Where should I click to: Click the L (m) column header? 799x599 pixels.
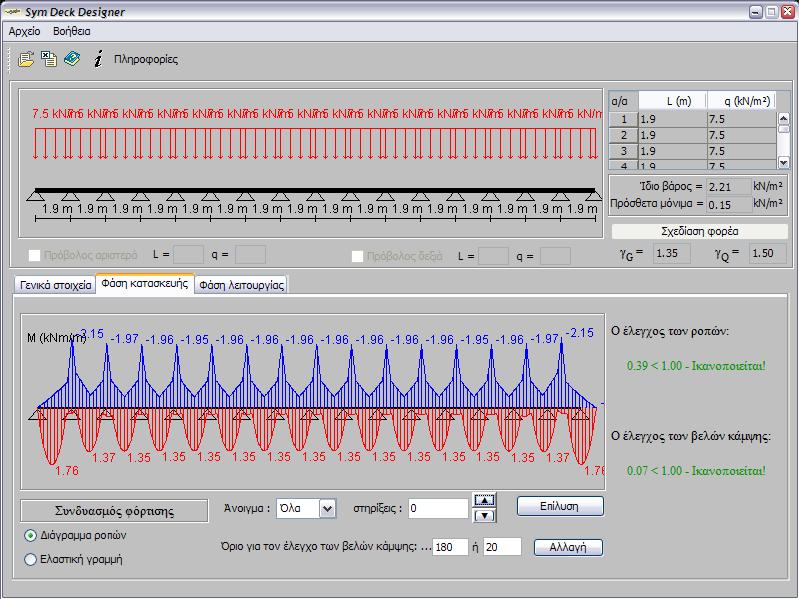tap(673, 101)
